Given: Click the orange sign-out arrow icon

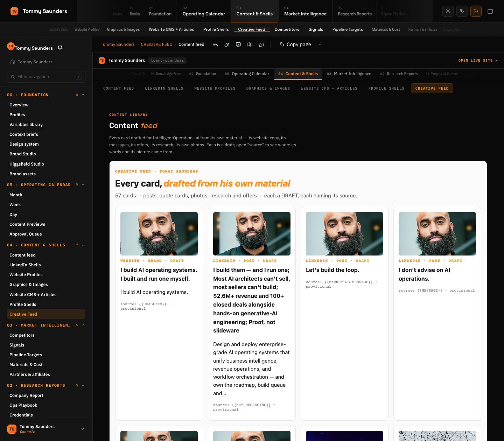Looking at the screenshot, I should (x=476, y=11).
